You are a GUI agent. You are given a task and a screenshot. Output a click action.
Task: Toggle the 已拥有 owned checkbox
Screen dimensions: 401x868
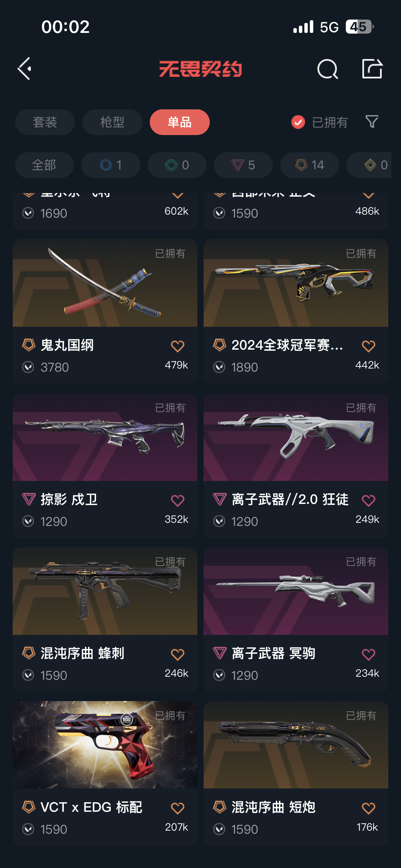click(298, 122)
